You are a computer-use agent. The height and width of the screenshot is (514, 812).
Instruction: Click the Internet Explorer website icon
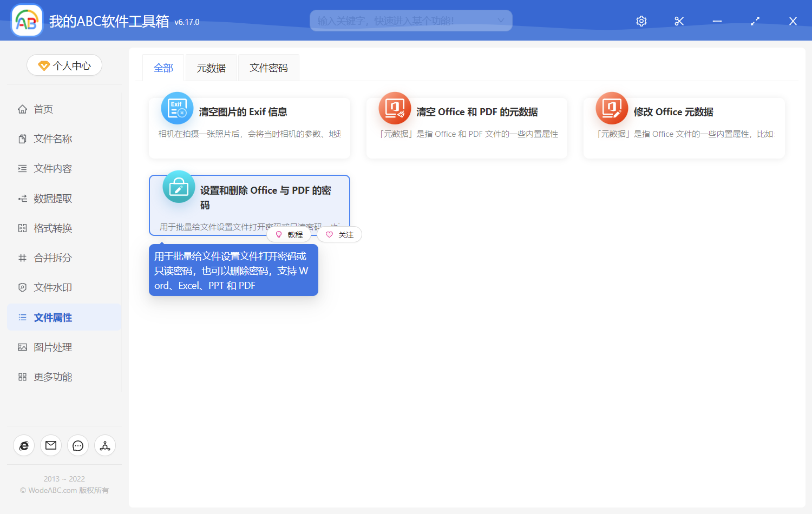coord(24,445)
